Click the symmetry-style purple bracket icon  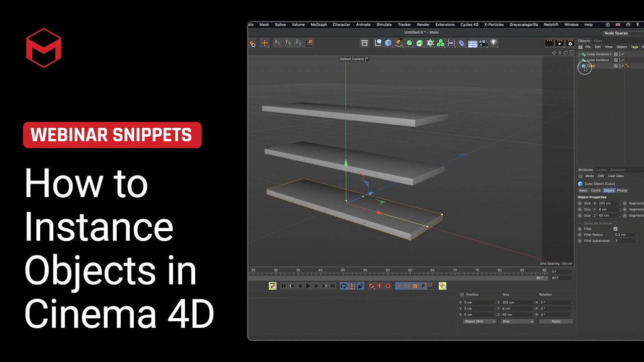click(451, 43)
